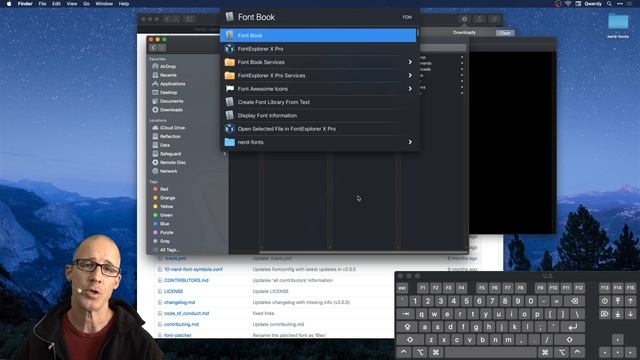Move the Finder window horizontal scrollbar
The width and height of the screenshot is (640, 360).
pos(363,252)
